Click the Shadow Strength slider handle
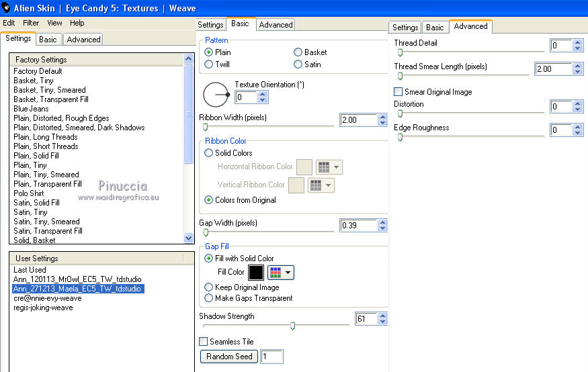This screenshot has width=588, height=372. (292, 326)
